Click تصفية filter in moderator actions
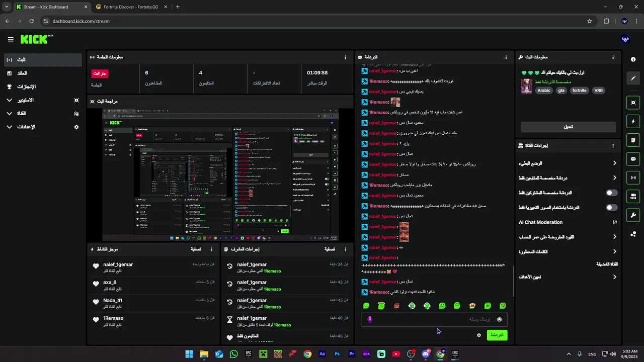The width and height of the screenshot is (644, 362). coord(330,249)
